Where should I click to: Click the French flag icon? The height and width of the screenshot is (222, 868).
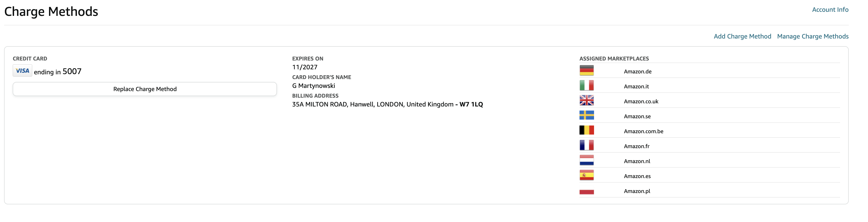(586, 145)
